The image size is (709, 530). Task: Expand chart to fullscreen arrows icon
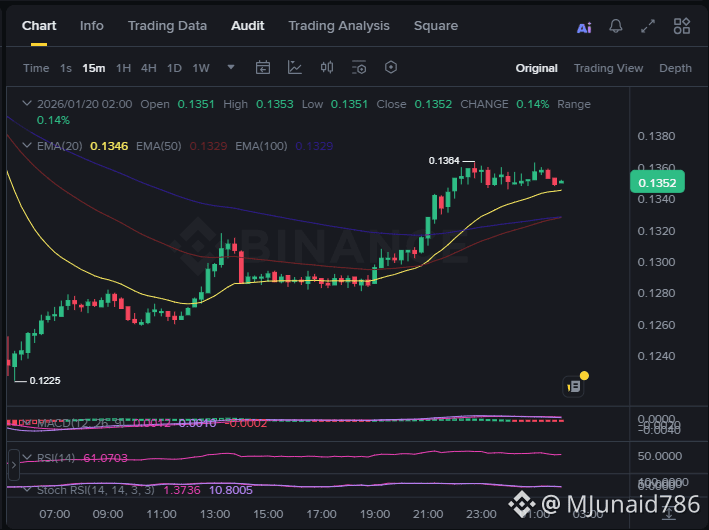pyautogui.click(x=648, y=26)
